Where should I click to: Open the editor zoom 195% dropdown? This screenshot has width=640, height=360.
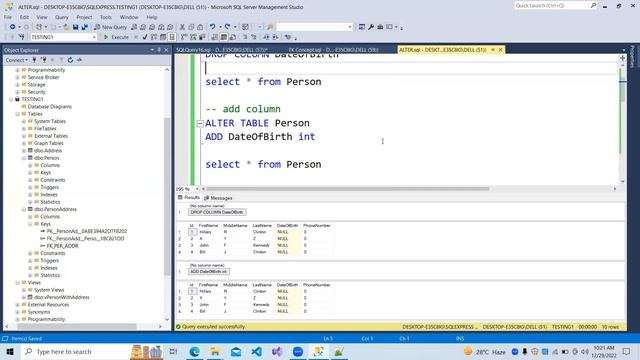click(197, 189)
